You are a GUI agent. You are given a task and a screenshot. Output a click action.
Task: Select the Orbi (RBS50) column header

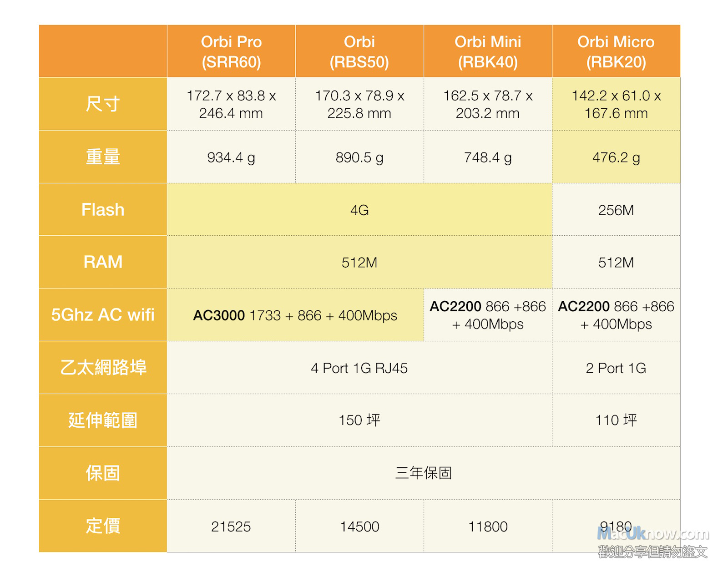pyautogui.click(x=359, y=51)
